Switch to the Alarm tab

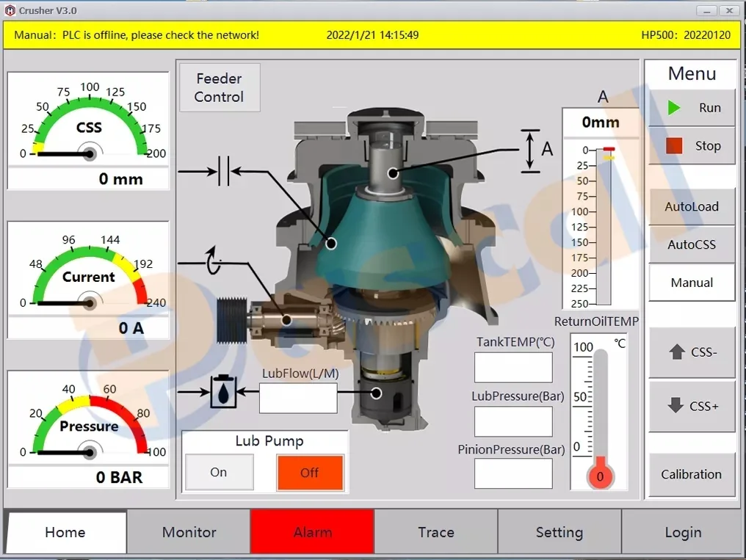tap(313, 532)
